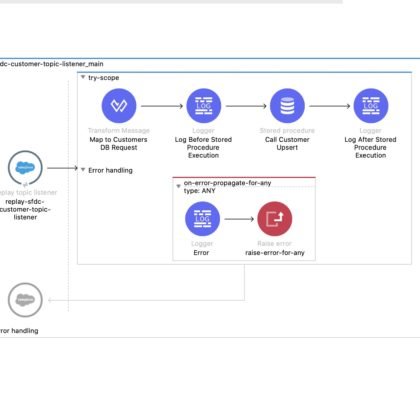This screenshot has height=395, width=420.
Task: Select the Transform Message component icon
Action: (119, 106)
